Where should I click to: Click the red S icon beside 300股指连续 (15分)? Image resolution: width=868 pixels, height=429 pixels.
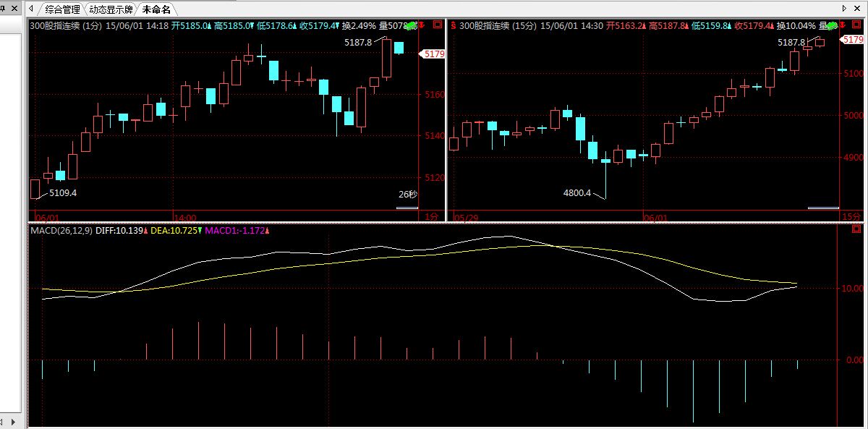[453, 25]
